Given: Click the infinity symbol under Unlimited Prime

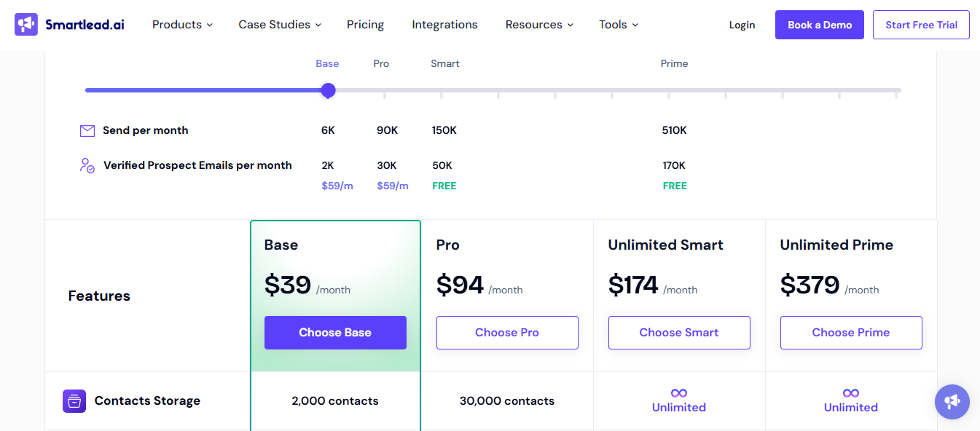Looking at the screenshot, I should click(x=850, y=394).
